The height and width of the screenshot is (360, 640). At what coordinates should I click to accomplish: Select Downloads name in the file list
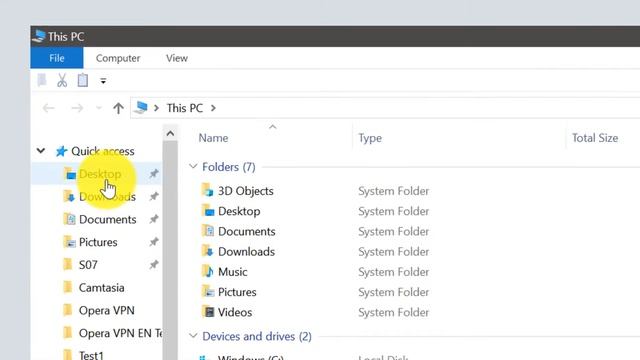pos(247,252)
